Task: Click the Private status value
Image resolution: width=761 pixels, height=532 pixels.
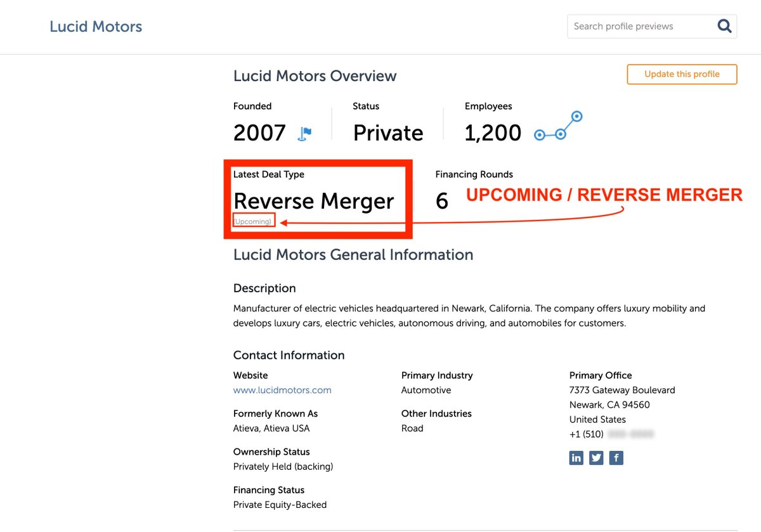Action: 387,133
